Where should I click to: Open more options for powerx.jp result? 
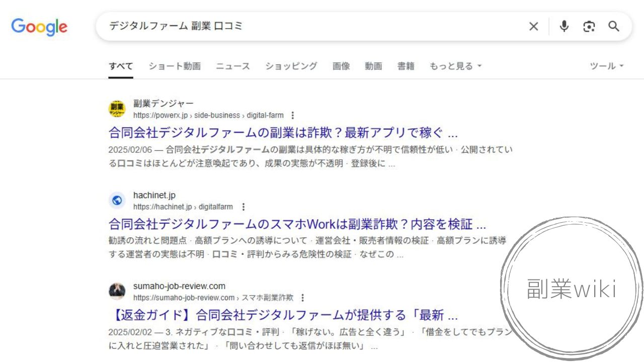[293, 115]
